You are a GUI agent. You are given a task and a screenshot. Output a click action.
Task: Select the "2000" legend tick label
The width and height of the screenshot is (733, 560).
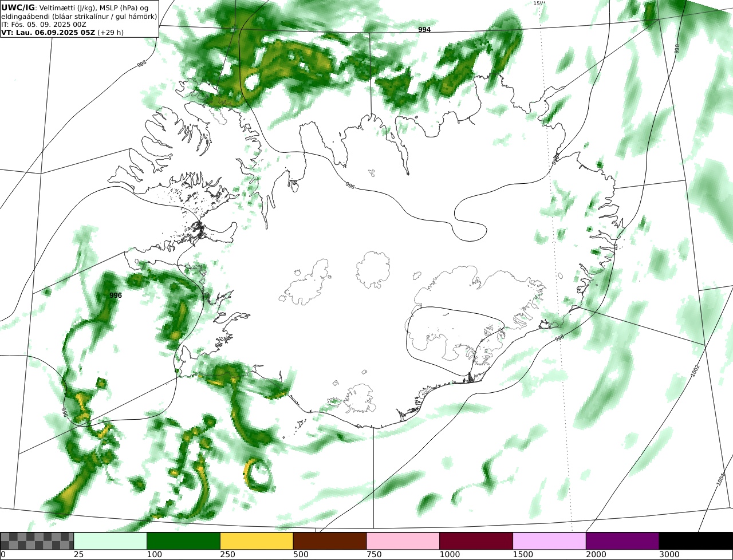pos(596,554)
